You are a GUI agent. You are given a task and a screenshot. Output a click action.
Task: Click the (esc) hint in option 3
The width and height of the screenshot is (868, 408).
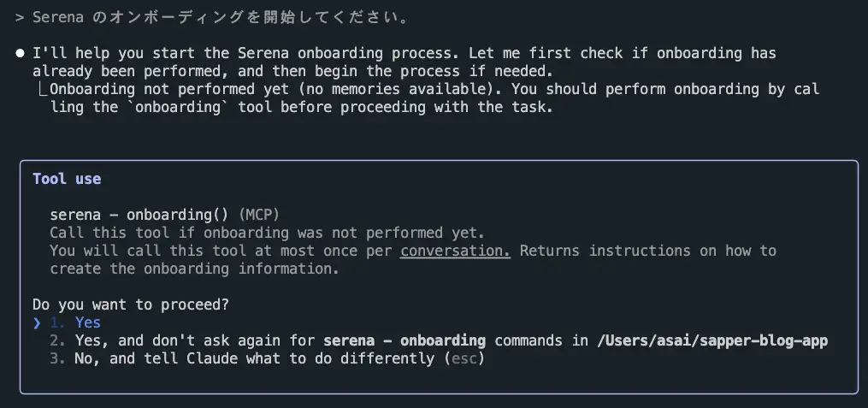[x=464, y=358]
